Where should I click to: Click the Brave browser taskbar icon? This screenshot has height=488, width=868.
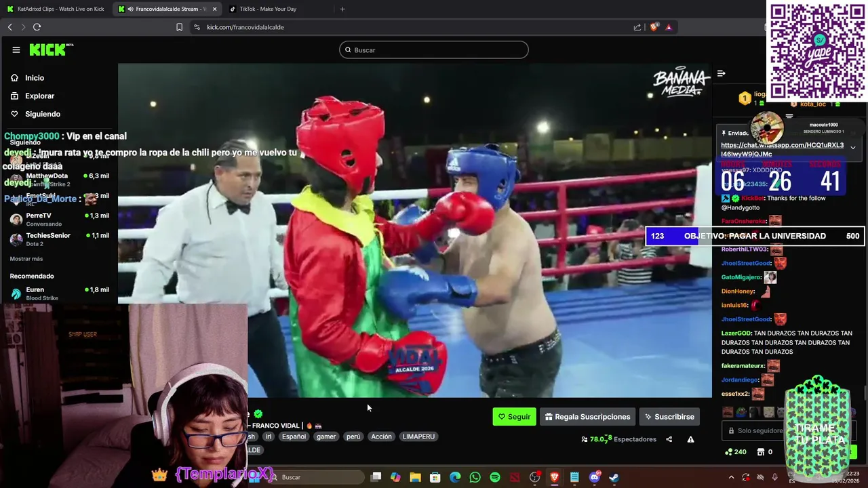(554, 477)
